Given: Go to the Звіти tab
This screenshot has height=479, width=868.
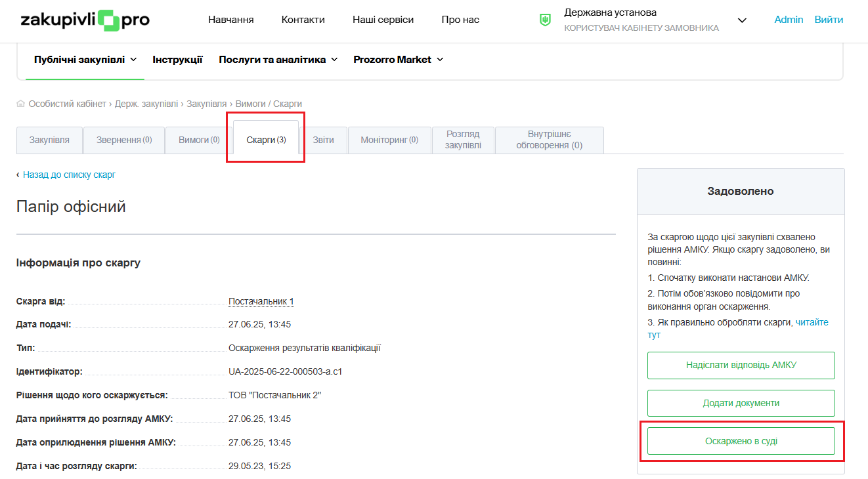Looking at the screenshot, I should [323, 140].
